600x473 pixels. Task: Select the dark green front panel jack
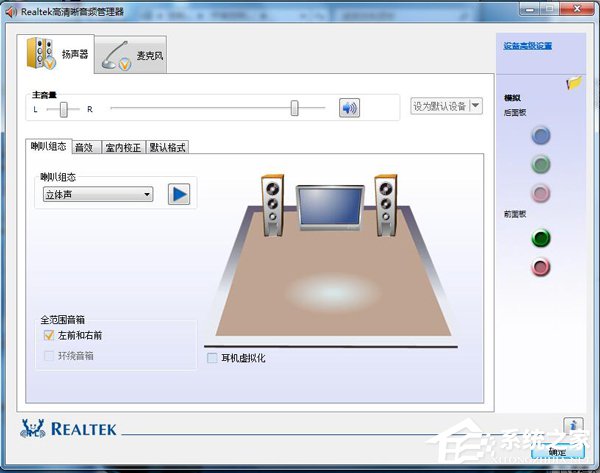(x=541, y=238)
